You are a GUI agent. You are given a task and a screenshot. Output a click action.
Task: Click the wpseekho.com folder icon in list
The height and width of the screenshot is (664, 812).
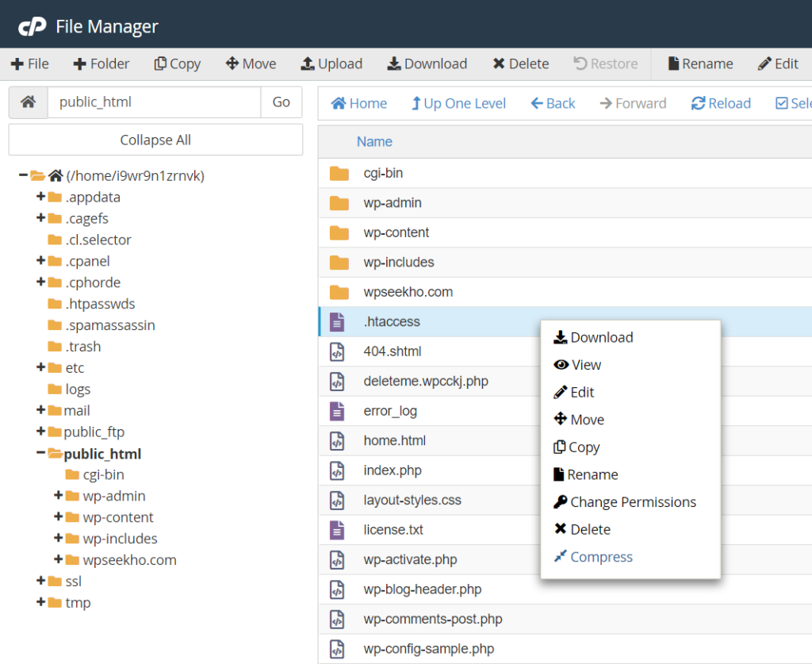coord(339,292)
